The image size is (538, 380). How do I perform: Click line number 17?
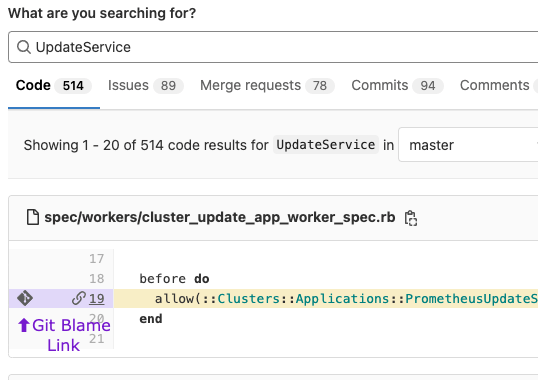click(x=96, y=259)
